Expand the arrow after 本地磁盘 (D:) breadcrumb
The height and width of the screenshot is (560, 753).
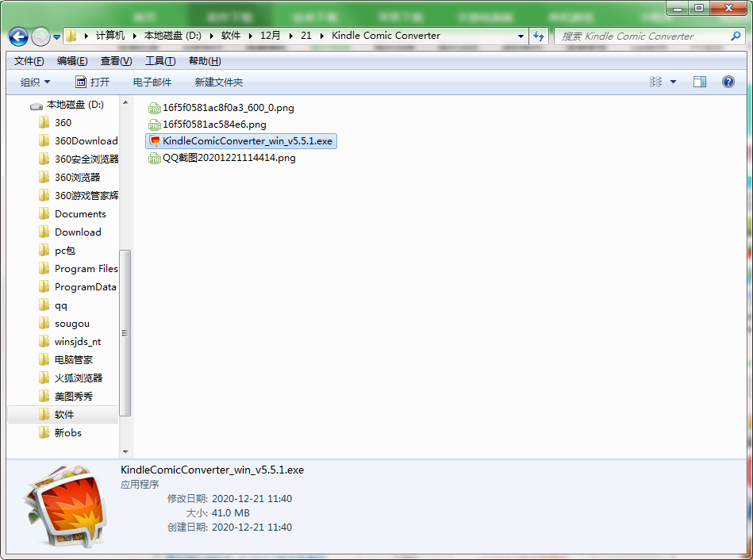[211, 36]
